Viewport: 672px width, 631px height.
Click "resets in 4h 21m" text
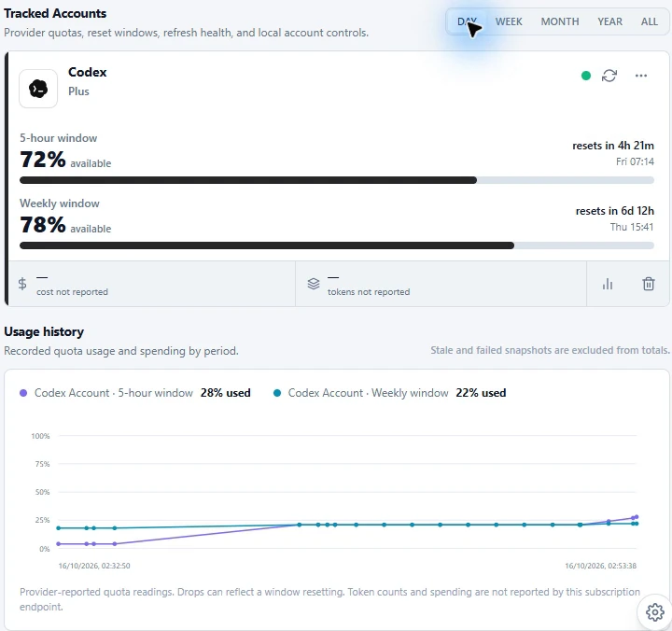click(613, 146)
